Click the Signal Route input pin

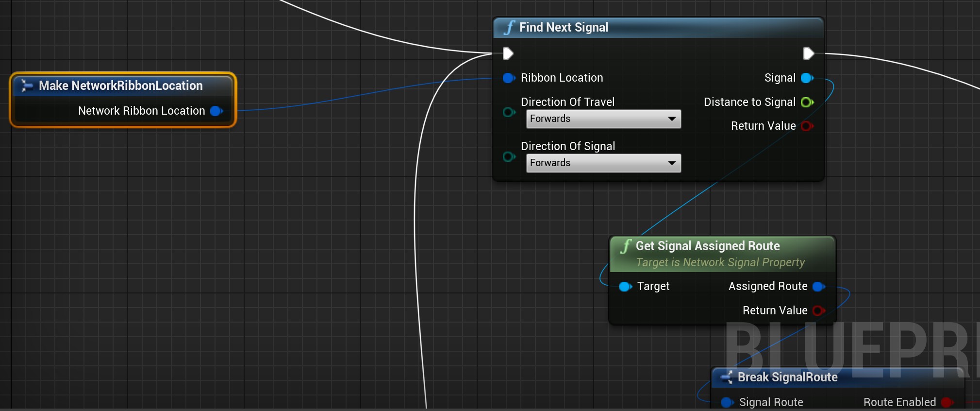click(x=727, y=402)
